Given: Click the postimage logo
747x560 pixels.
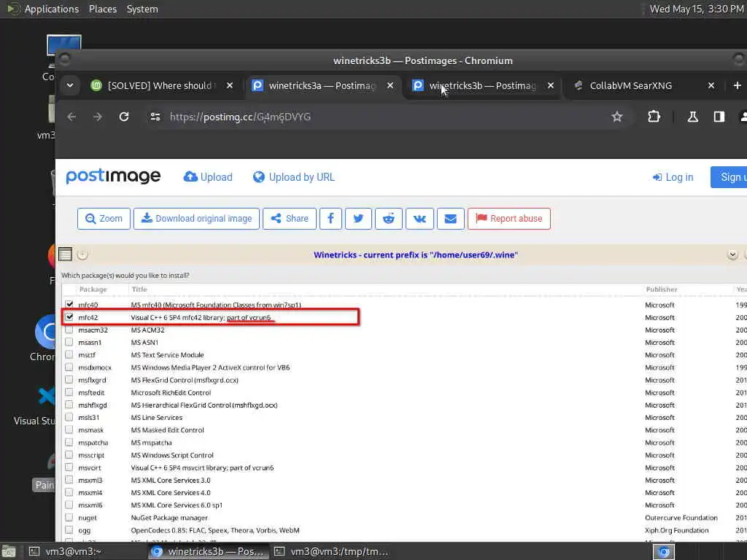Looking at the screenshot, I should pyautogui.click(x=113, y=176).
